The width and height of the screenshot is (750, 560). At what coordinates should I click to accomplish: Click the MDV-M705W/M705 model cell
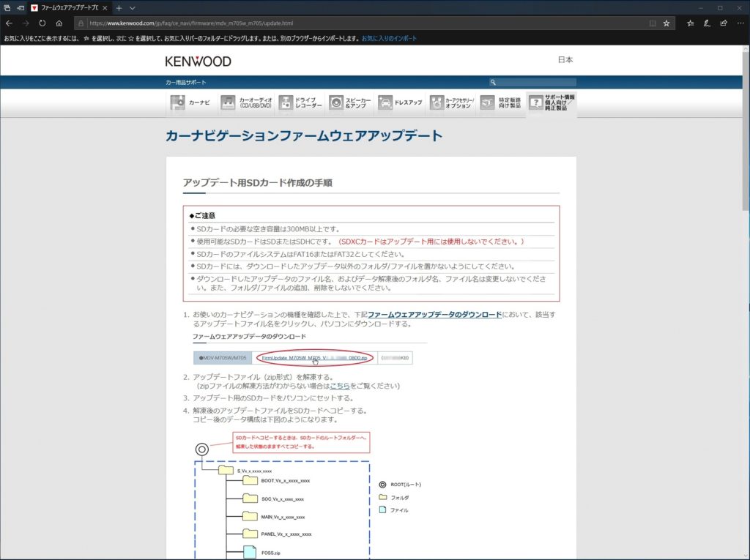coord(223,358)
